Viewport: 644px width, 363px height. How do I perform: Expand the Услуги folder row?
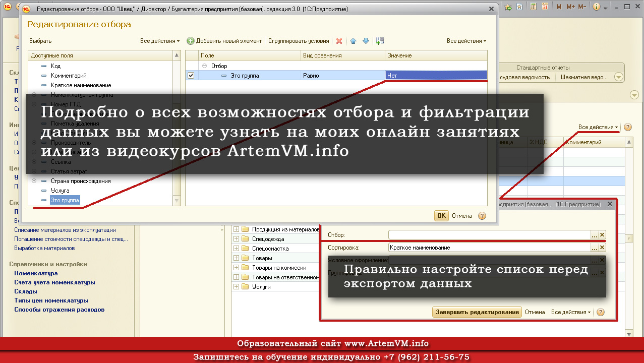click(x=236, y=287)
